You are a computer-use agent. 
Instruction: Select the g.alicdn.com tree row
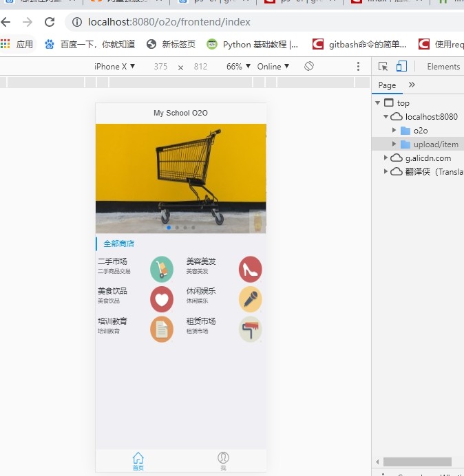(418, 158)
